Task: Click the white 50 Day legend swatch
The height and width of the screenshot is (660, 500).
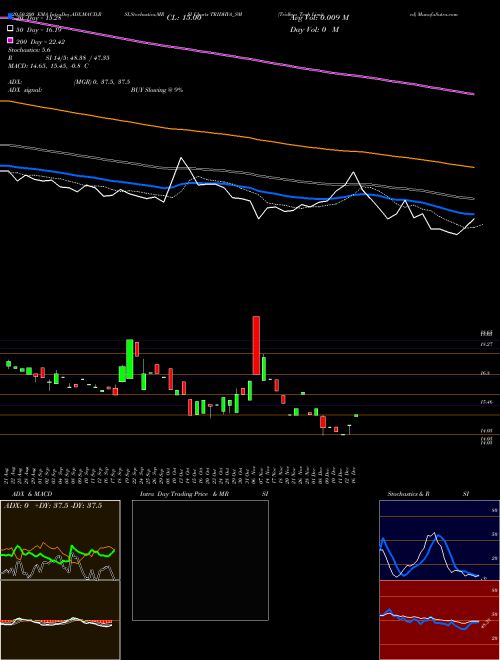Action: 10,29
